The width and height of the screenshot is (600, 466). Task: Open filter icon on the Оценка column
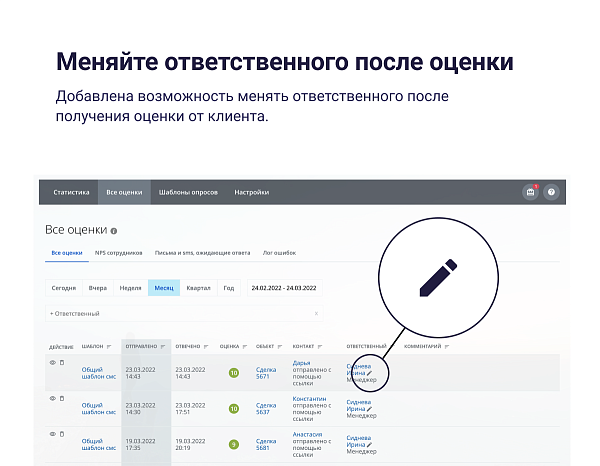245,347
